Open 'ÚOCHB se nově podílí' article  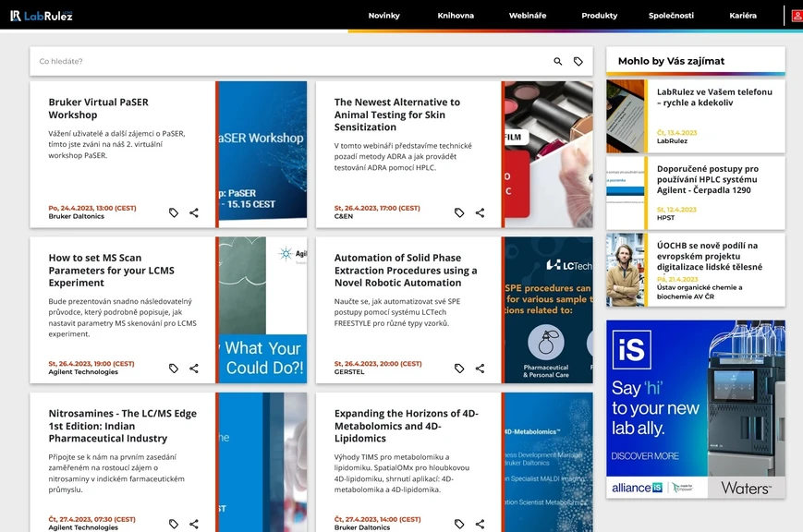click(710, 256)
